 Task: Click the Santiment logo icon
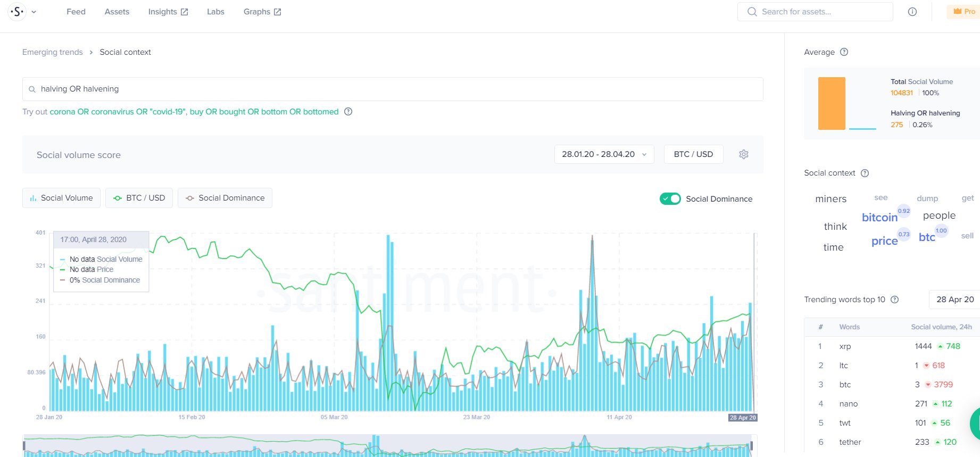tap(17, 12)
